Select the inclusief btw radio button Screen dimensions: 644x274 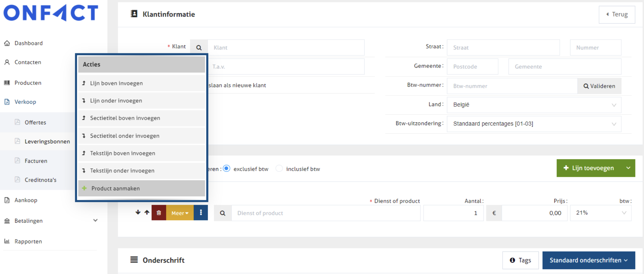[279, 169]
